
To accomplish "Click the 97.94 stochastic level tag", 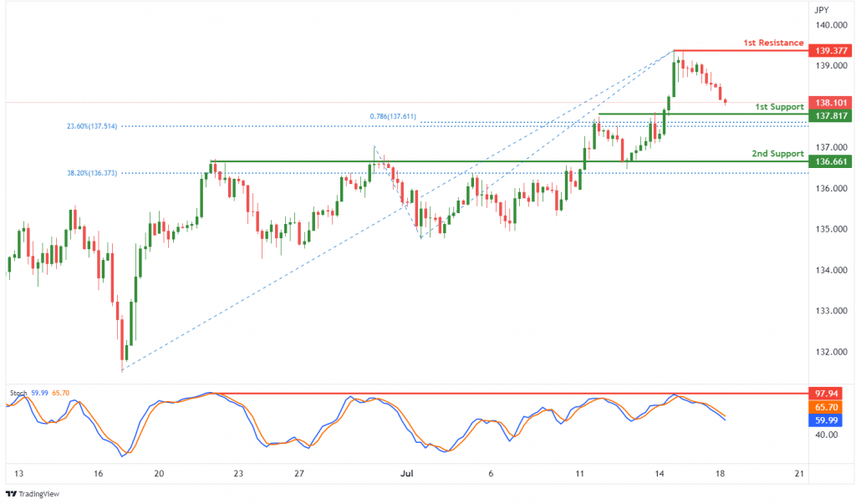I will pyautogui.click(x=826, y=394).
